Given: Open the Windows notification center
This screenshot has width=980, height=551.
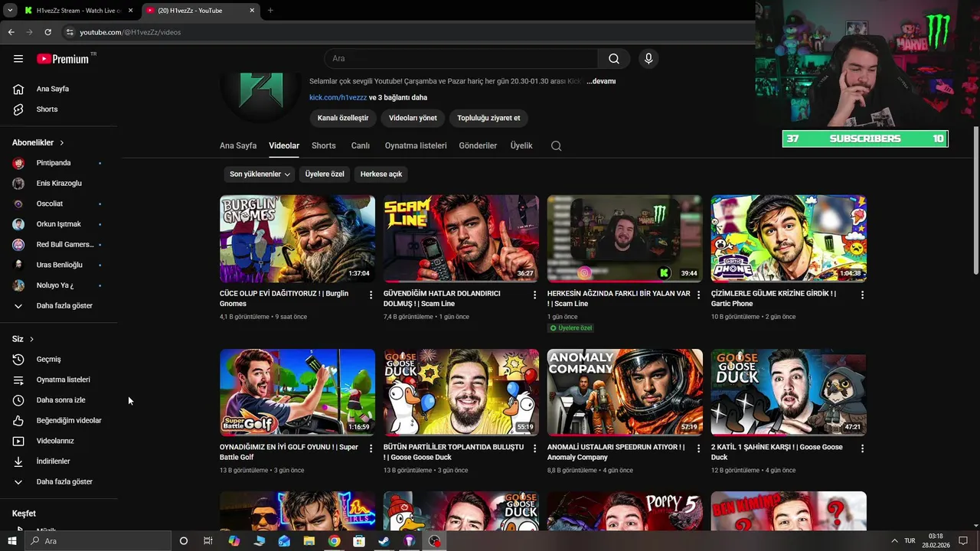Looking at the screenshot, I should (x=963, y=541).
